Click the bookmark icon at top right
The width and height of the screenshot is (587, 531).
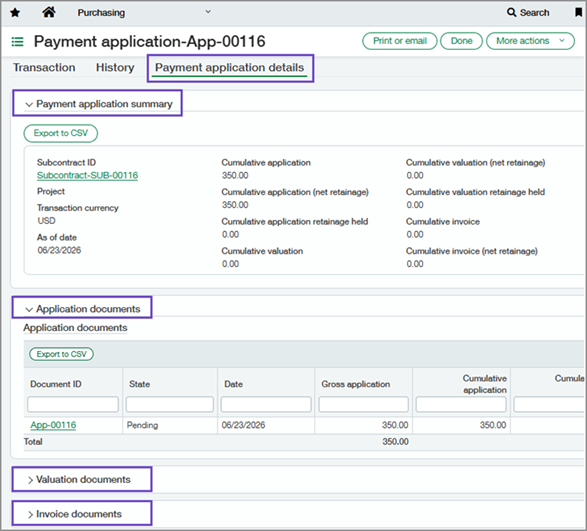coord(578,12)
